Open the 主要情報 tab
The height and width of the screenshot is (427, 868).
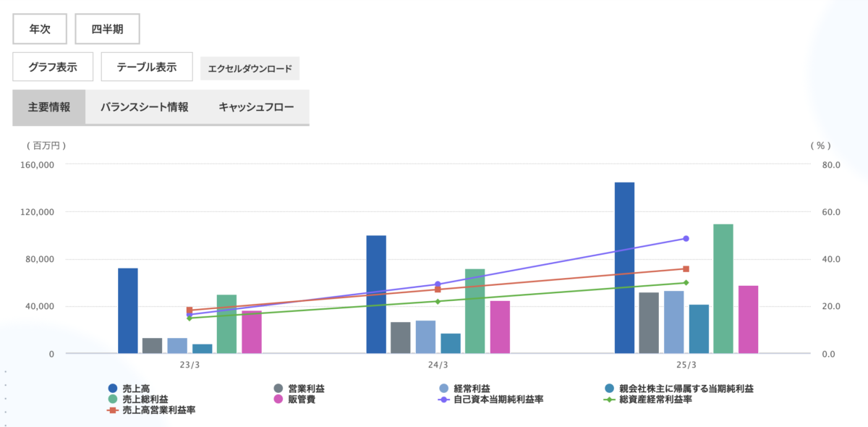pos(49,107)
